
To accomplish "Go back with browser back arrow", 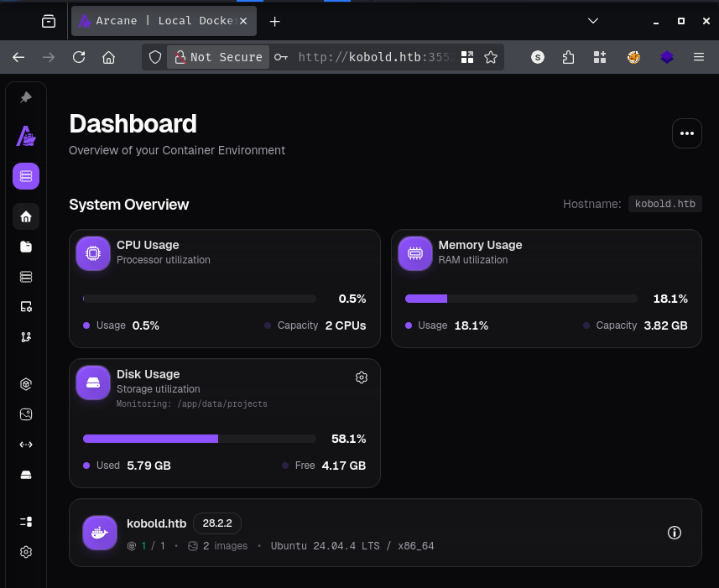I will coord(18,57).
